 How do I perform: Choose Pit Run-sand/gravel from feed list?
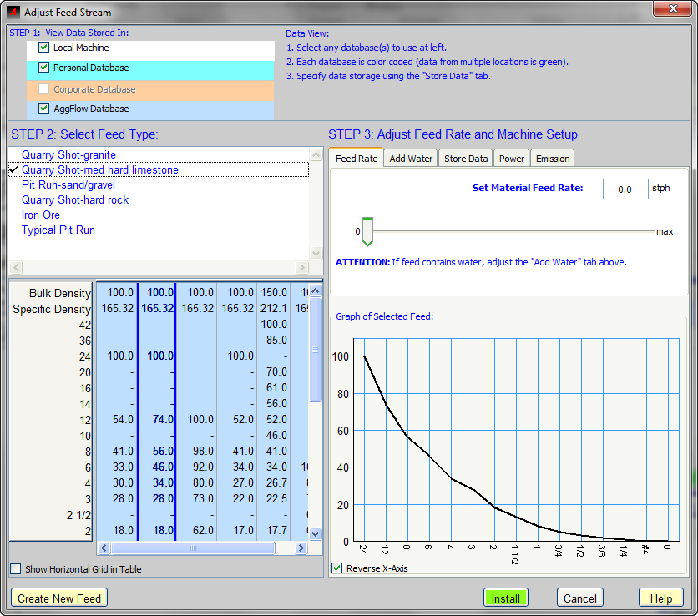[x=68, y=185]
